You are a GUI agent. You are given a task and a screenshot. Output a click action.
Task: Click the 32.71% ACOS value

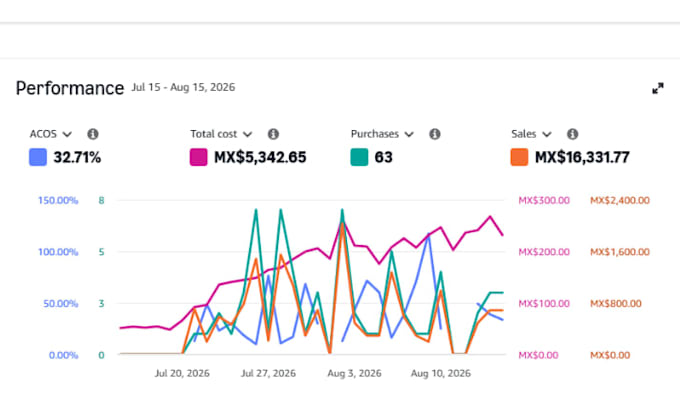[77, 157]
